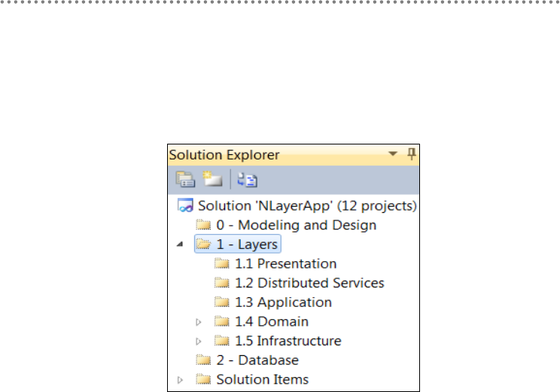
Task: Click the 1.5 Infrastructure folder icon
Action: [x=222, y=341]
